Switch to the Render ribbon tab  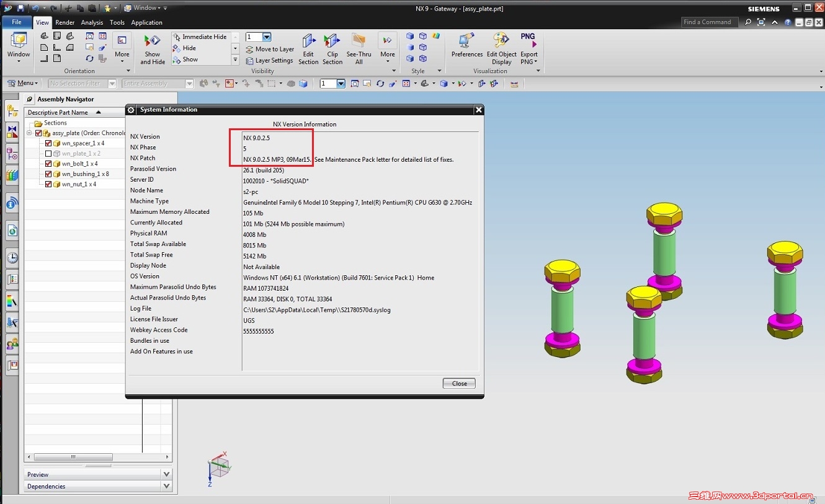point(65,22)
